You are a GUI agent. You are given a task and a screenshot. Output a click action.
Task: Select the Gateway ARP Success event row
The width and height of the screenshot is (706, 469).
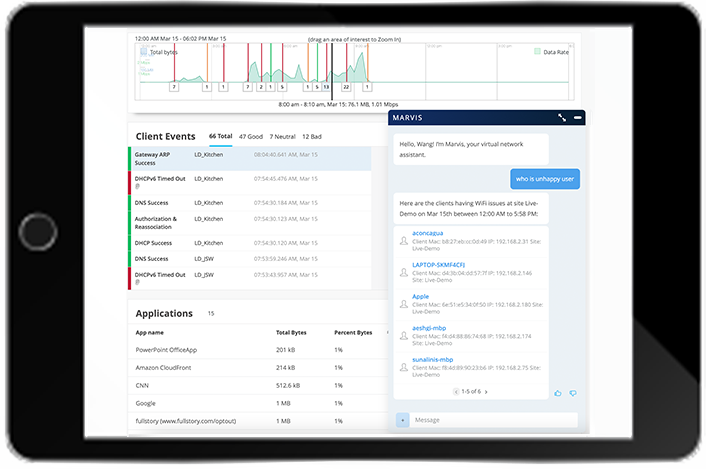(248, 159)
